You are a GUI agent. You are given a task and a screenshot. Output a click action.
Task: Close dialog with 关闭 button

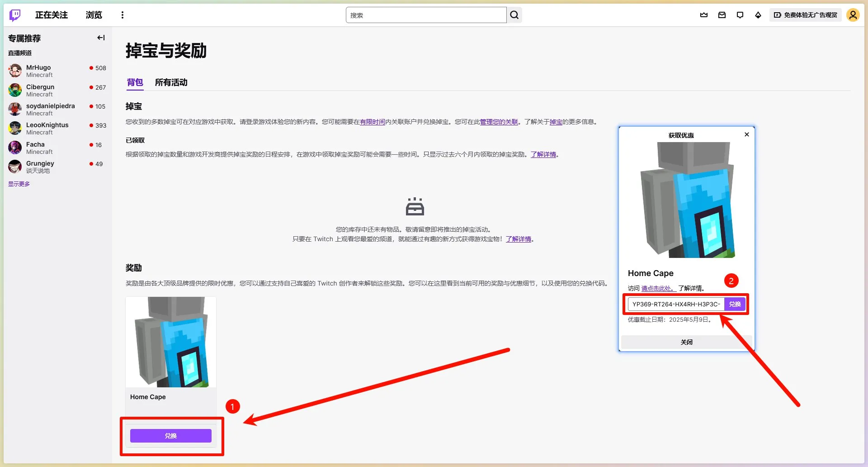pos(686,342)
